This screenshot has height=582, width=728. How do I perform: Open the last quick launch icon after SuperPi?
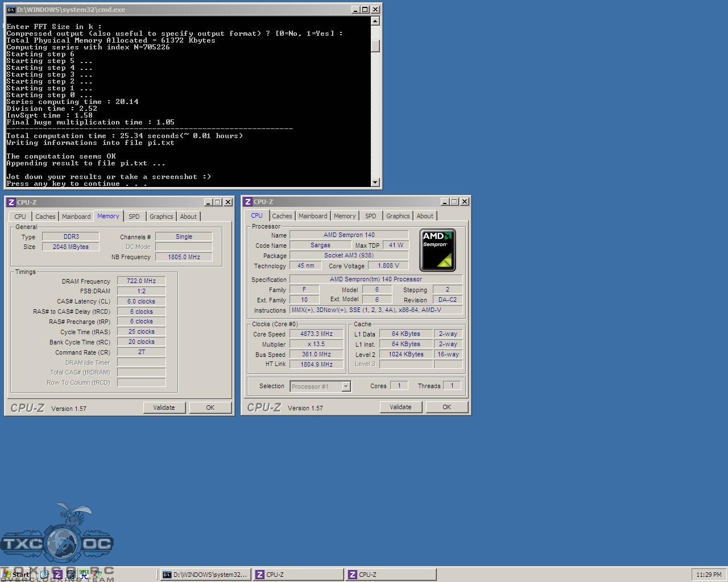click(x=97, y=575)
